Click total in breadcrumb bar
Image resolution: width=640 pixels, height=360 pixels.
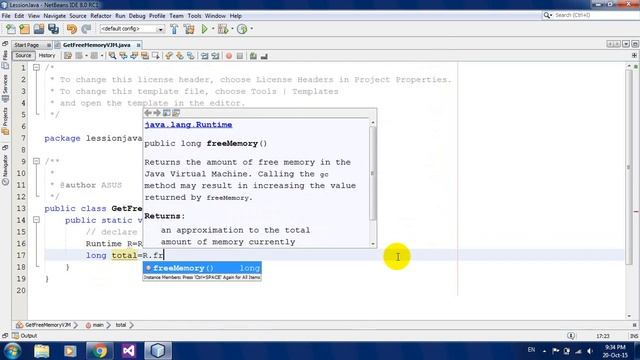121,325
